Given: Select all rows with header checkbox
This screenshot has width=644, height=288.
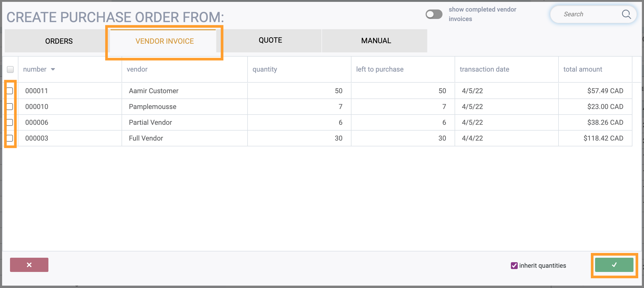Looking at the screenshot, I should point(10,69).
